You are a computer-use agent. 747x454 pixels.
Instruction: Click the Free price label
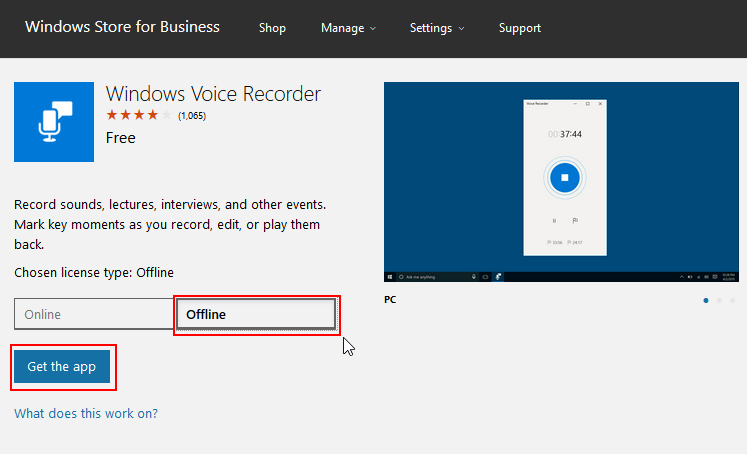pos(121,138)
